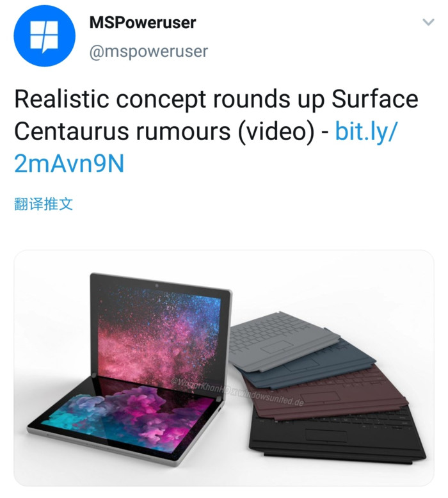Image resolution: width=448 pixels, height=498 pixels.
Task: Open tweet options chevron menu
Action: click(x=428, y=22)
